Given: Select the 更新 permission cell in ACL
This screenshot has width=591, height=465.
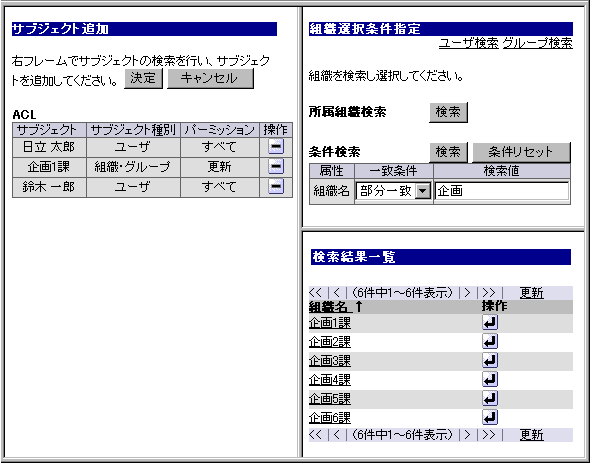Looking at the screenshot, I should [x=220, y=167].
